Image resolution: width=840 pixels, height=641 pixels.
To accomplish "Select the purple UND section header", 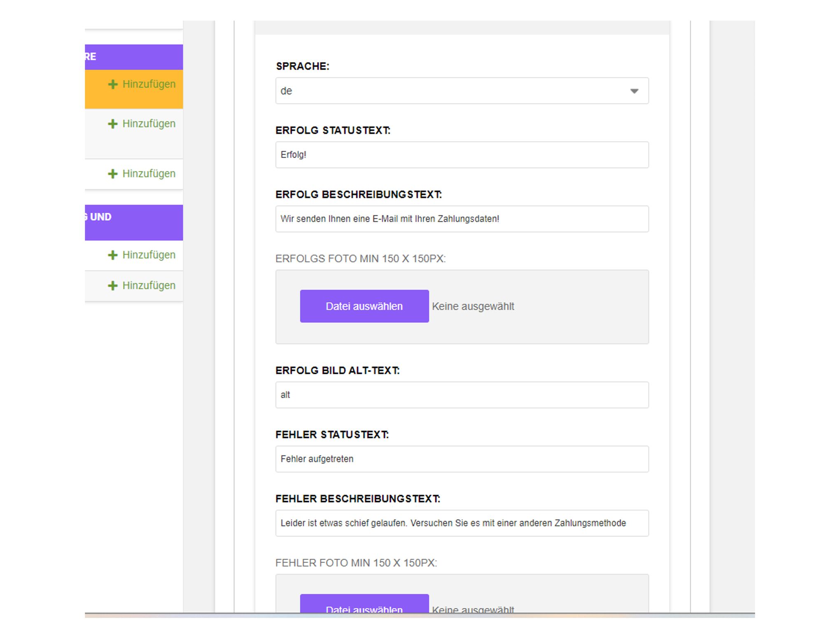I will (134, 222).
